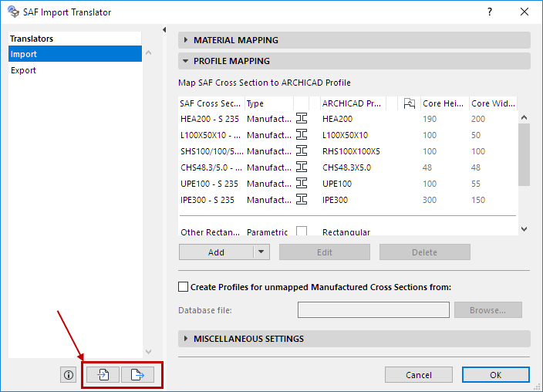
Task: Enable Create Profiles for unmapped Cross Sections
Action: click(184, 287)
